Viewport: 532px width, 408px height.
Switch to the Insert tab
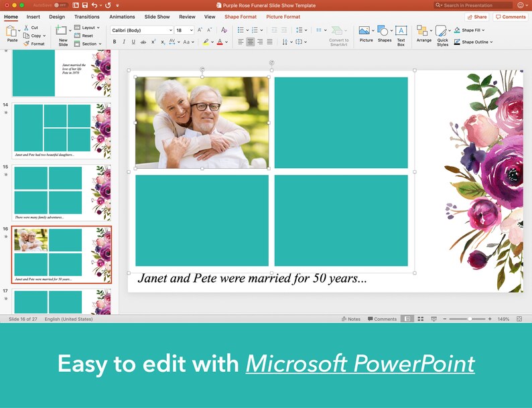point(34,17)
